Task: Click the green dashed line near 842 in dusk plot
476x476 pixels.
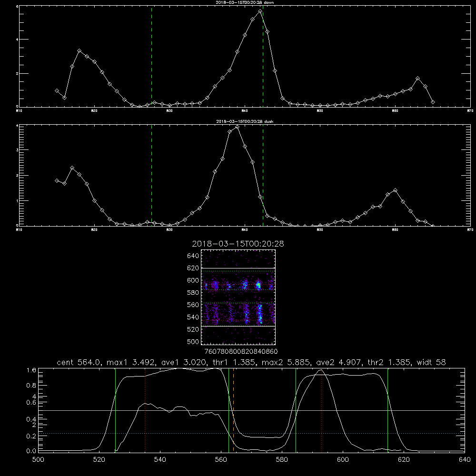Action: click(x=263, y=175)
